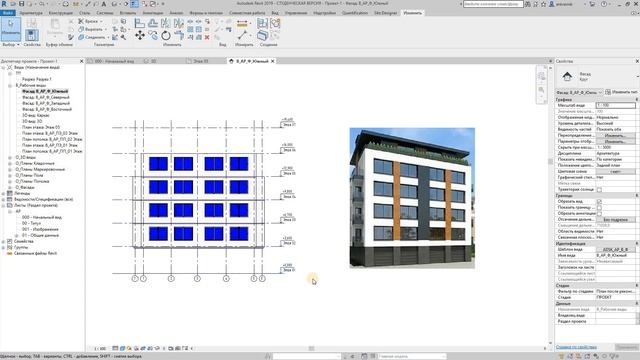Click the highlighted Thin Lines icon in quick access toolbar

coord(134,4)
